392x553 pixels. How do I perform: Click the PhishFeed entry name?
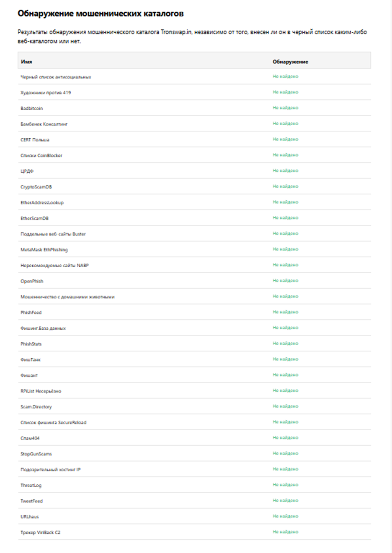31,313
